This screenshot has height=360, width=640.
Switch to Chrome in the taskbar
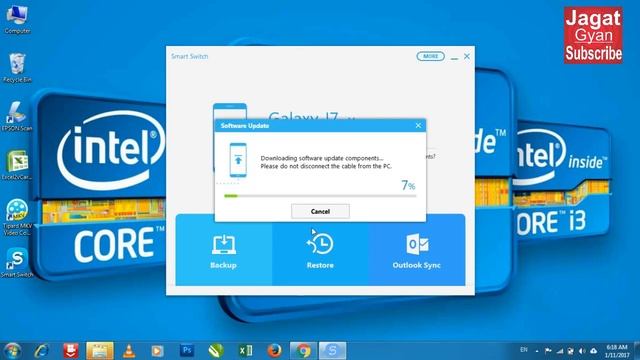pyautogui.click(x=303, y=351)
